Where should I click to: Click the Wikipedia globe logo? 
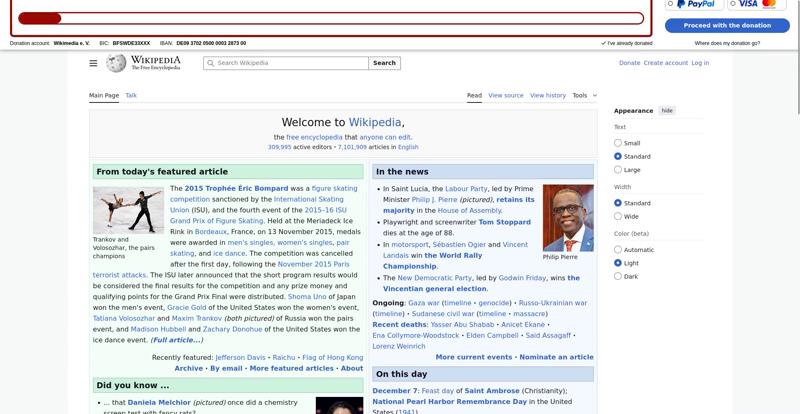click(117, 63)
